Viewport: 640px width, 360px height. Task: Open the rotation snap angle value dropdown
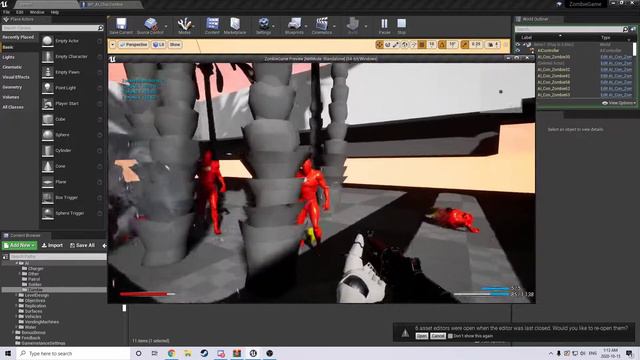click(x=452, y=44)
